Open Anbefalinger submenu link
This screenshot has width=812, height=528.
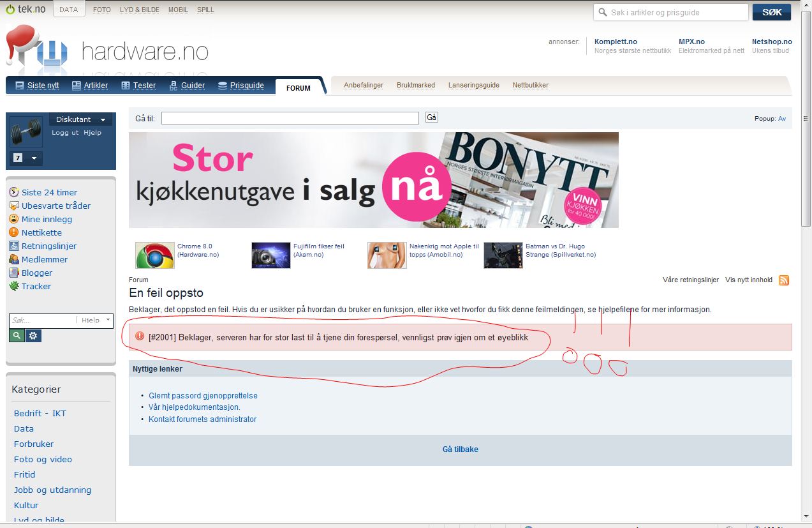pyautogui.click(x=364, y=85)
